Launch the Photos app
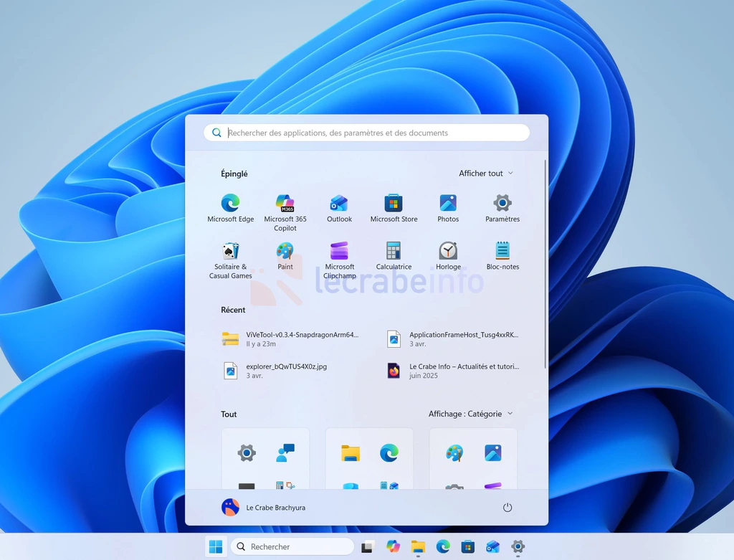Image resolution: width=734 pixels, height=560 pixels. pyautogui.click(x=448, y=209)
